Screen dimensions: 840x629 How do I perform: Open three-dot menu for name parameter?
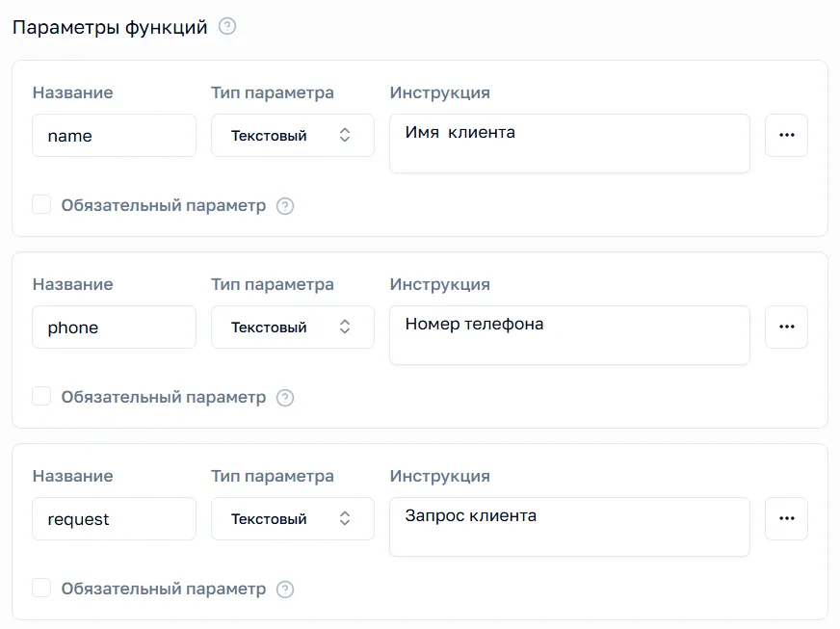click(x=786, y=135)
